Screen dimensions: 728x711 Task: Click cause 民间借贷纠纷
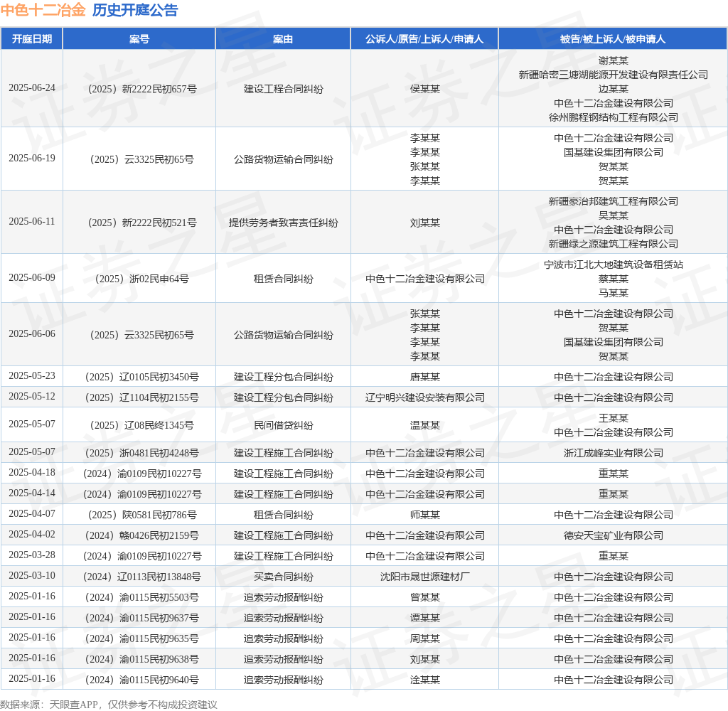(x=283, y=425)
